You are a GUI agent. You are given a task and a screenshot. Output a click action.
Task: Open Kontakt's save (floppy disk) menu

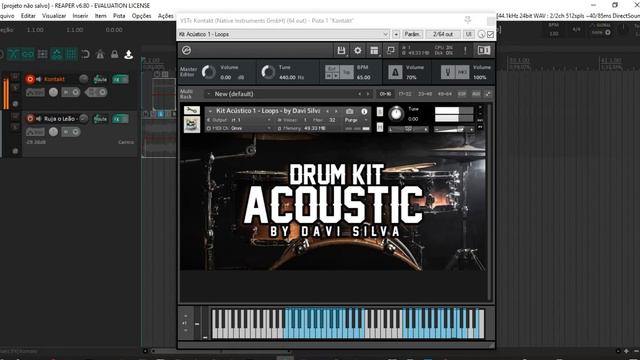pyautogui.click(x=341, y=50)
